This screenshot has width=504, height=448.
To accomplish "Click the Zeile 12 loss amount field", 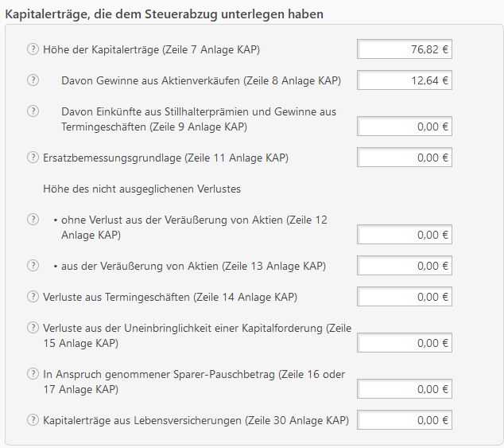I will click(x=404, y=235).
